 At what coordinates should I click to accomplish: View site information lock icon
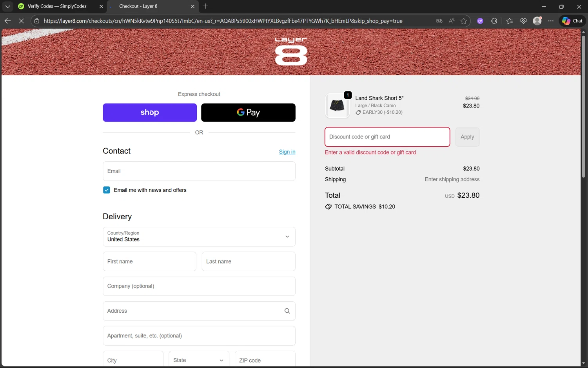[x=37, y=21]
